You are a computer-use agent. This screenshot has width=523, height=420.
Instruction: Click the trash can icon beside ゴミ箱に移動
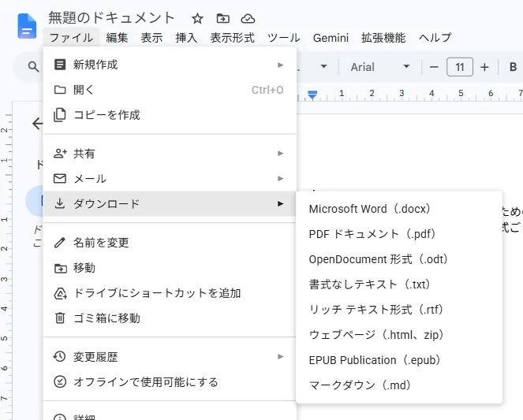(x=60, y=318)
